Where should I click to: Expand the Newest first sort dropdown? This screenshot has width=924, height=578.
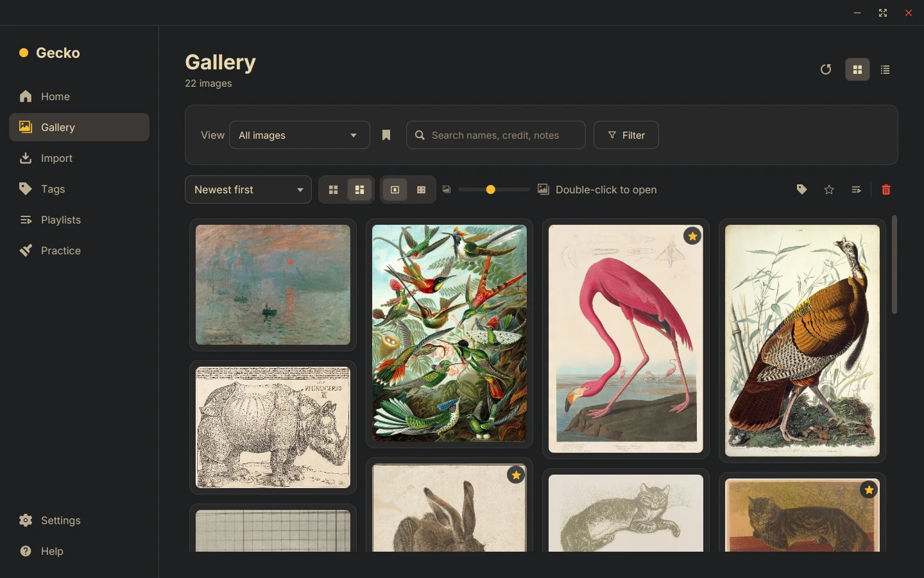coord(248,189)
